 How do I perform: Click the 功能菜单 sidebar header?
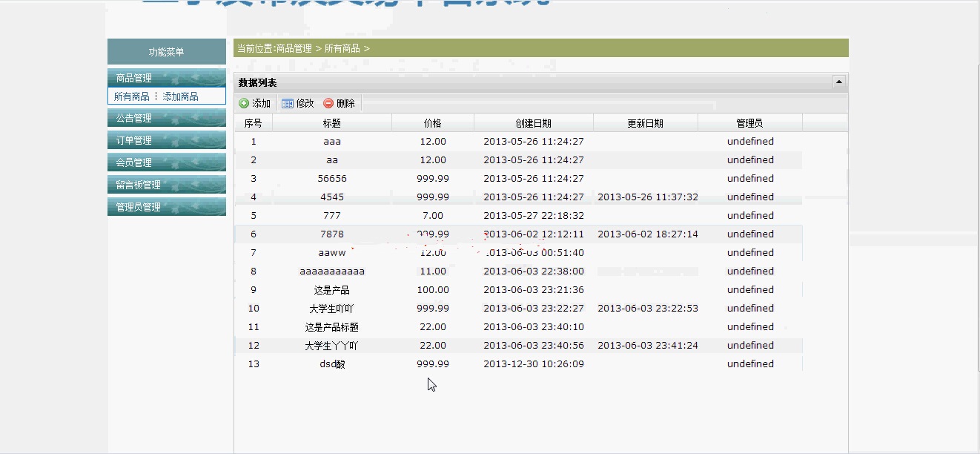[167, 52]
